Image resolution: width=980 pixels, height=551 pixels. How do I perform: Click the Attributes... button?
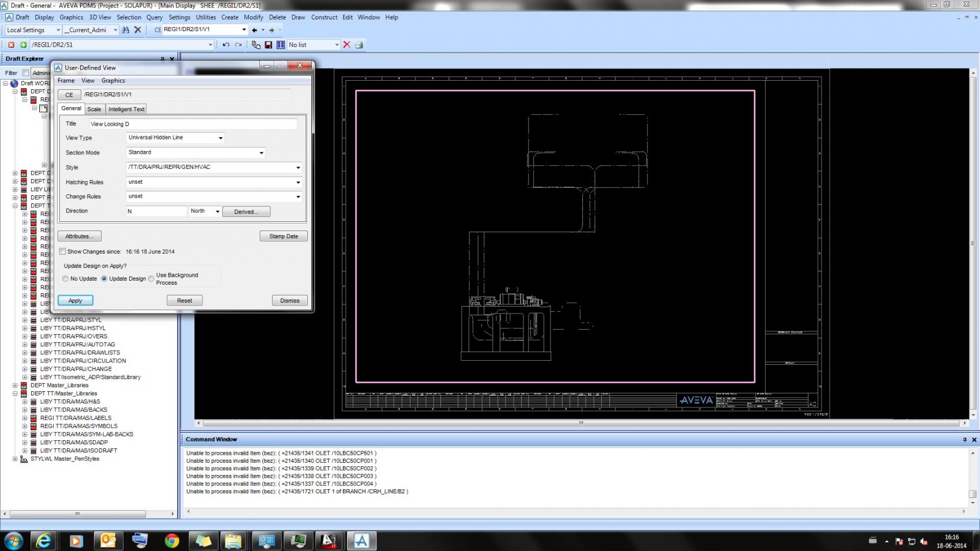[80, 236]
